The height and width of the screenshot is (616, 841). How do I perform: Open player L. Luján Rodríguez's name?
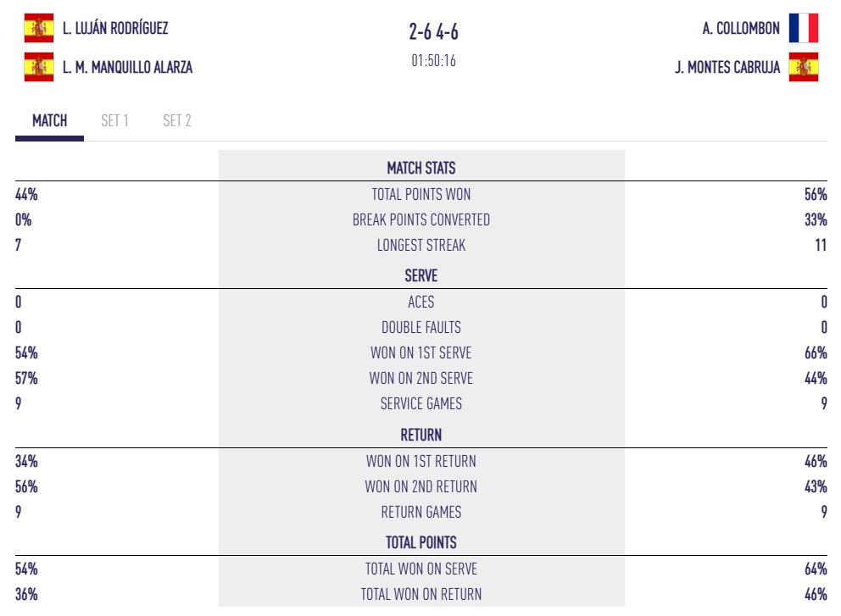tap(115, 28)
